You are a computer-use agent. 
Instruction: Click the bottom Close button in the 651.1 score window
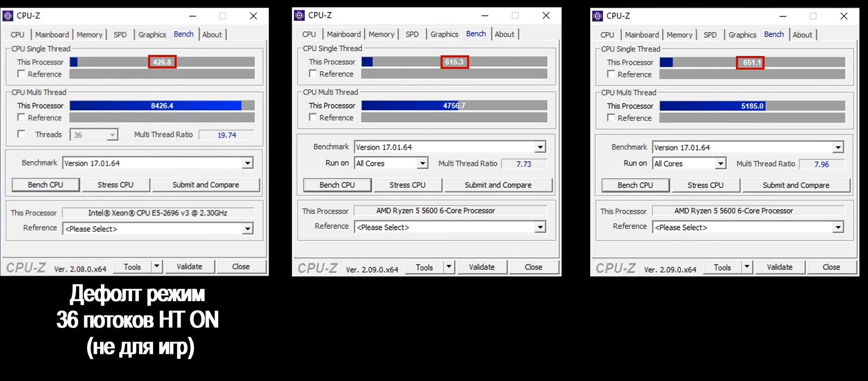click(x=831, y=267)
